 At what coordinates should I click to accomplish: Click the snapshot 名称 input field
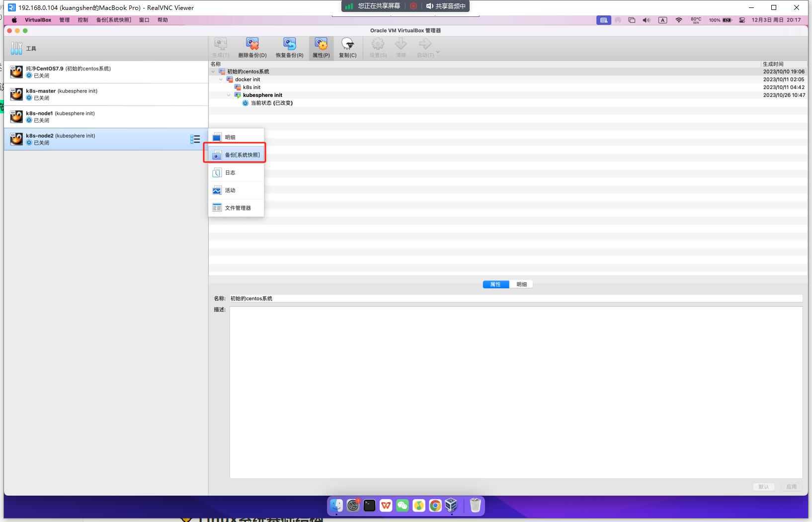[x=516, y=298]
